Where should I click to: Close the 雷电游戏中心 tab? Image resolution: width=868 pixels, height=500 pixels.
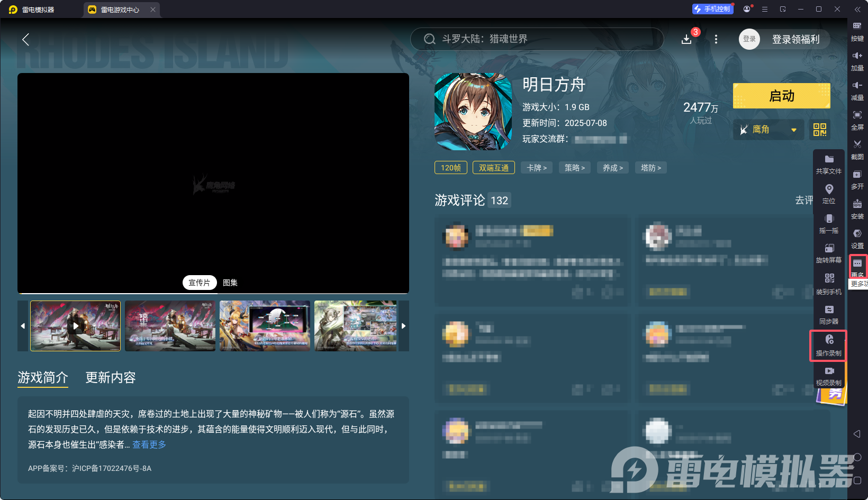(x=153, y=10)
